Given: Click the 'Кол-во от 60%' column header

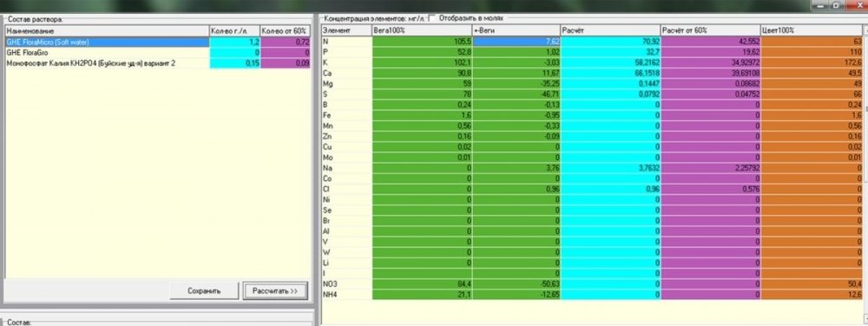Looking at the screenshot, I should click(x=285, y=30).
